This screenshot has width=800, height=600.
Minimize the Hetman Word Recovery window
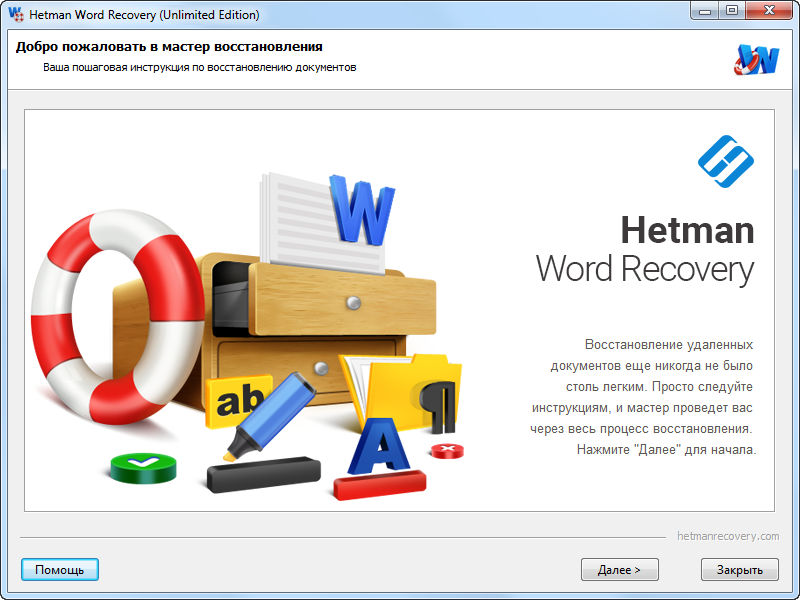point(706,12)
